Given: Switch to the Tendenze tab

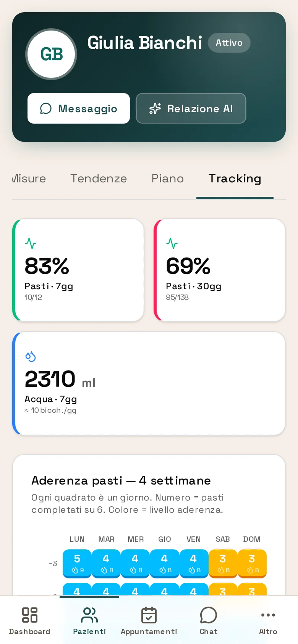Looking at the screenshot, I should [99, 179].
